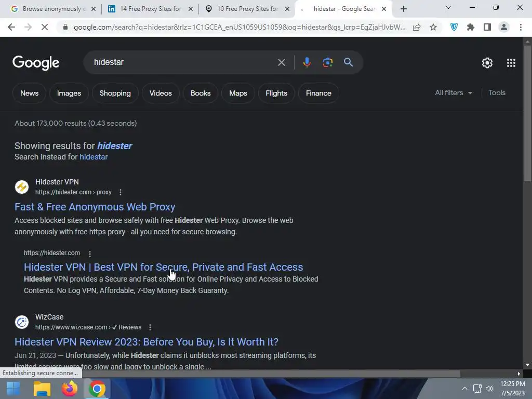Viewport: 532px width, 399px height.
Task: Bookmark this tab with star icon
Action: pyautogui.click(x=433, y=27)
